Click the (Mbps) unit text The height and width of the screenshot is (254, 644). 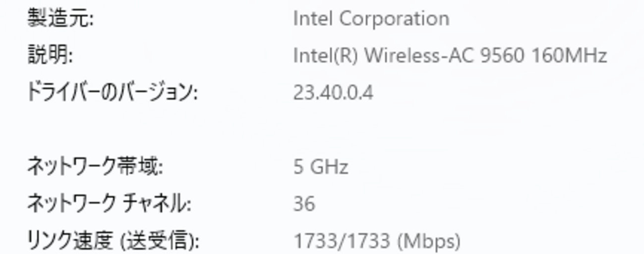tap(428, 241)
